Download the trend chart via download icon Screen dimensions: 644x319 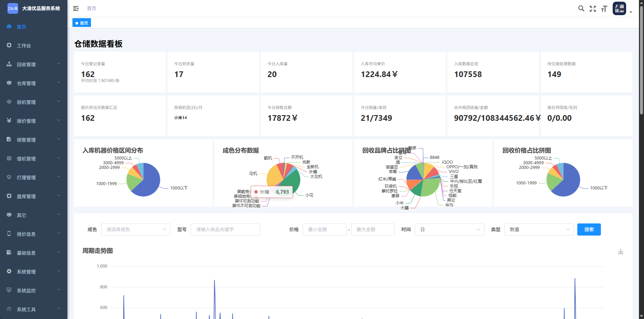pyautogui.click(x=621, y=251)
